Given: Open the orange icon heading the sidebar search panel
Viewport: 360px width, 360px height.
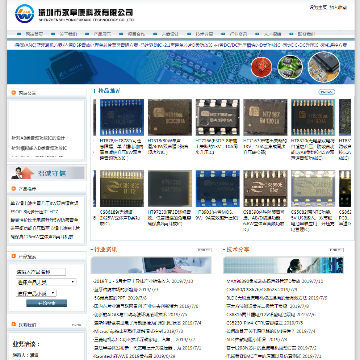Looking at the screenshot, I should click(14, 256).
